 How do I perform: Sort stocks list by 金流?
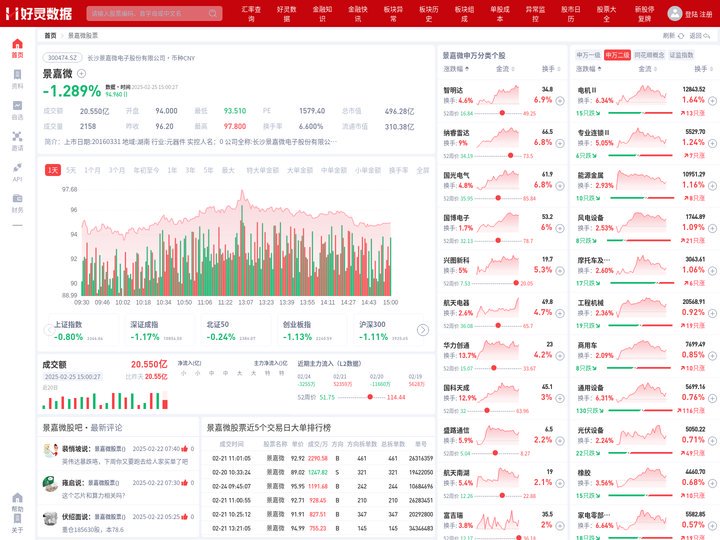pos(505,69)
